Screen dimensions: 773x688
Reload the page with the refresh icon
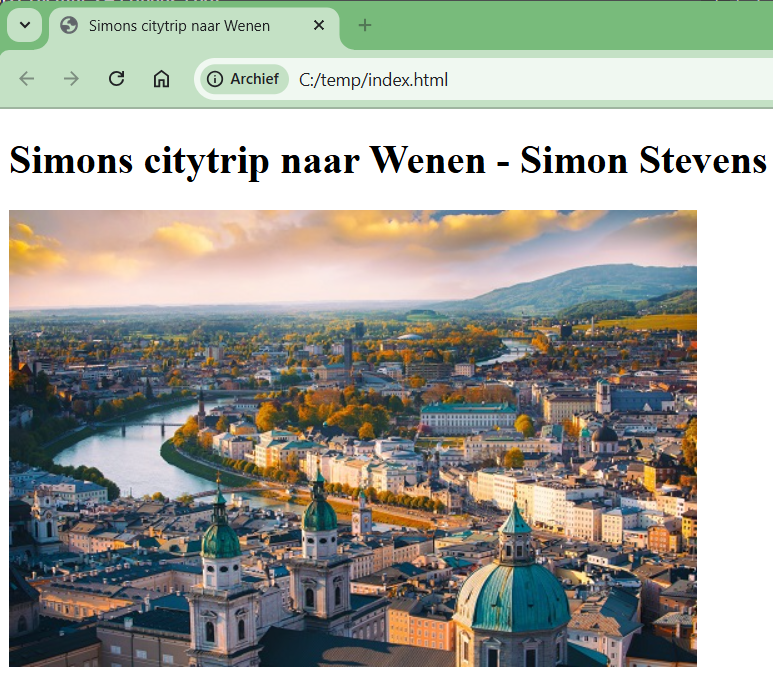tap(116, 79)
